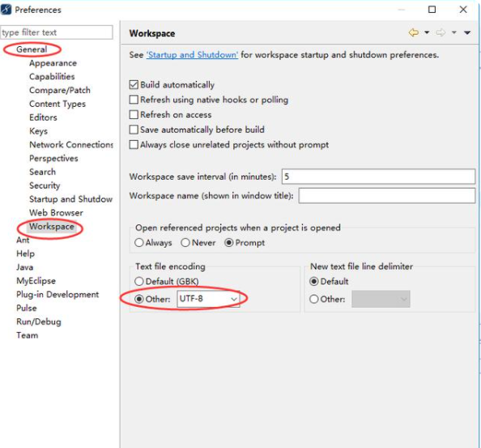Click the type filter text field
This screenshot has height=448, width=481.
coord(57,32)
